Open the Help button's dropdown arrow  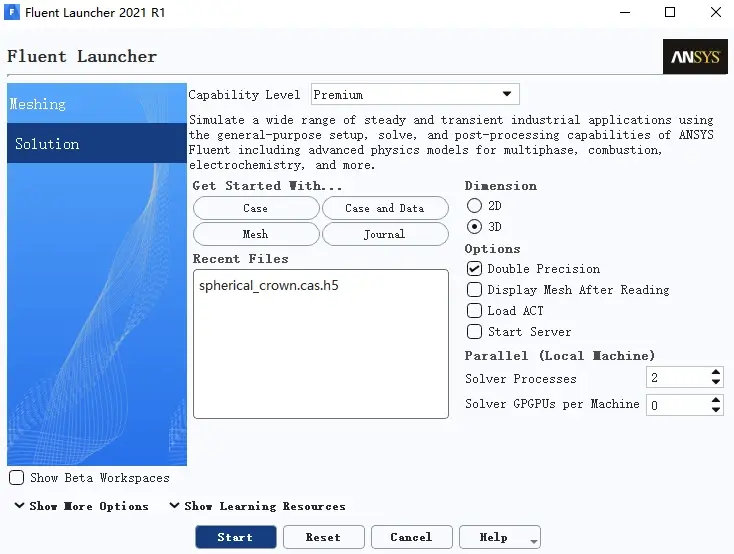tap(534, 541)
